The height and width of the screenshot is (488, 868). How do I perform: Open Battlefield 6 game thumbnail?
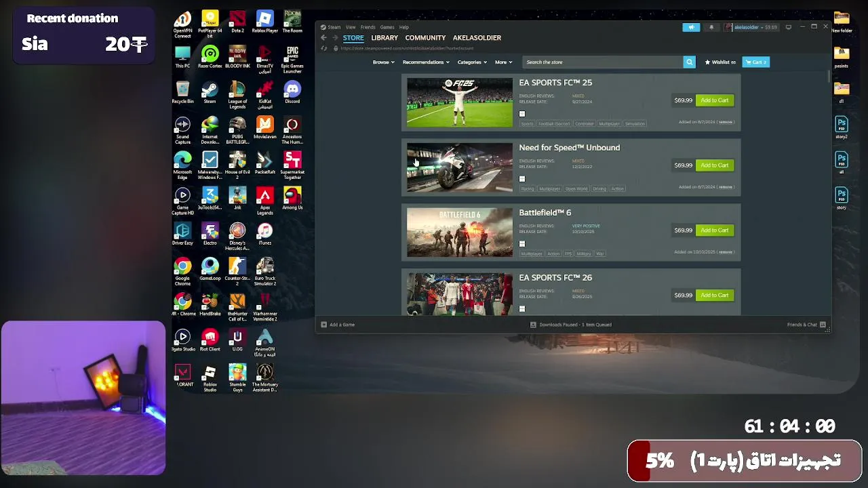460,232
